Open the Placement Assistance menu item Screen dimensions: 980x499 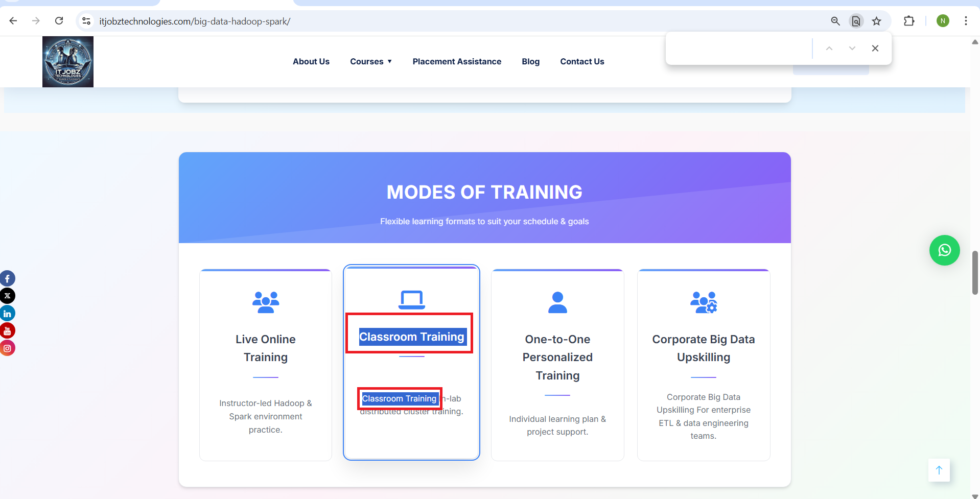457,61
